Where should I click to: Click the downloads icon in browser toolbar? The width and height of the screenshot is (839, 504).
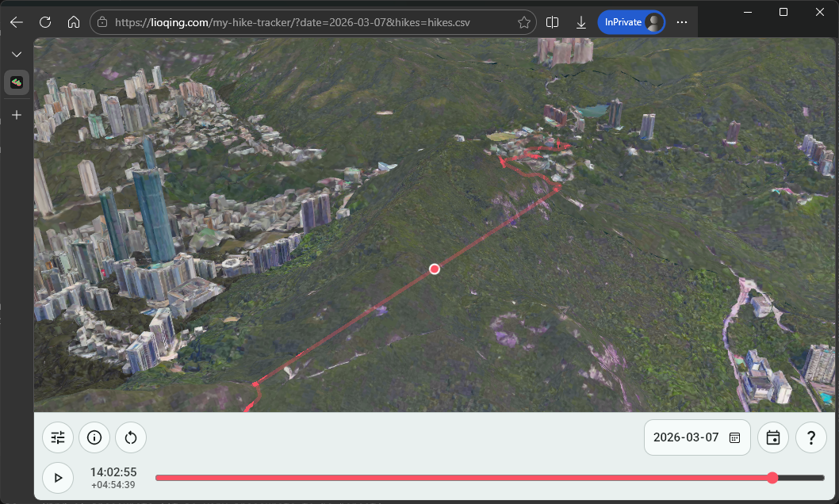tap(581, 21)
